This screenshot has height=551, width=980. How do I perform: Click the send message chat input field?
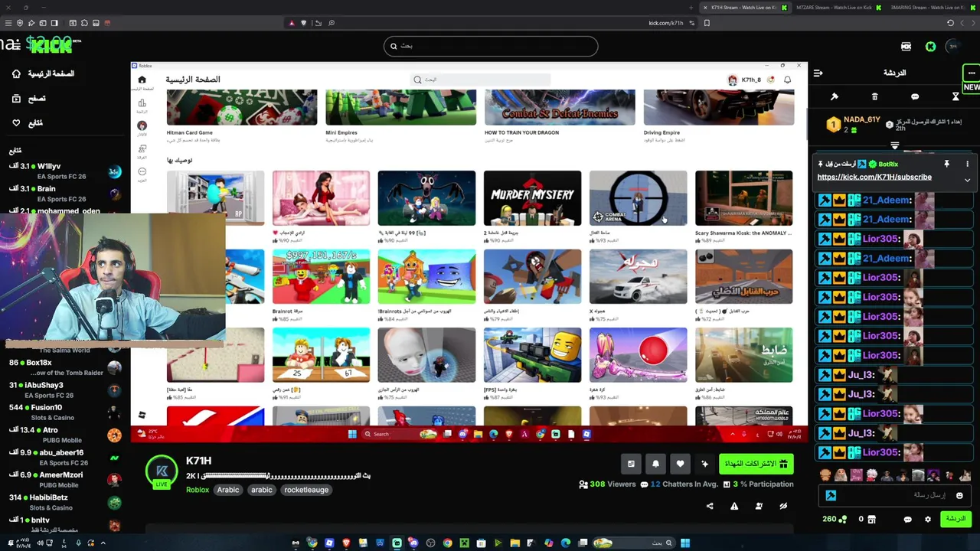(894, 496)
